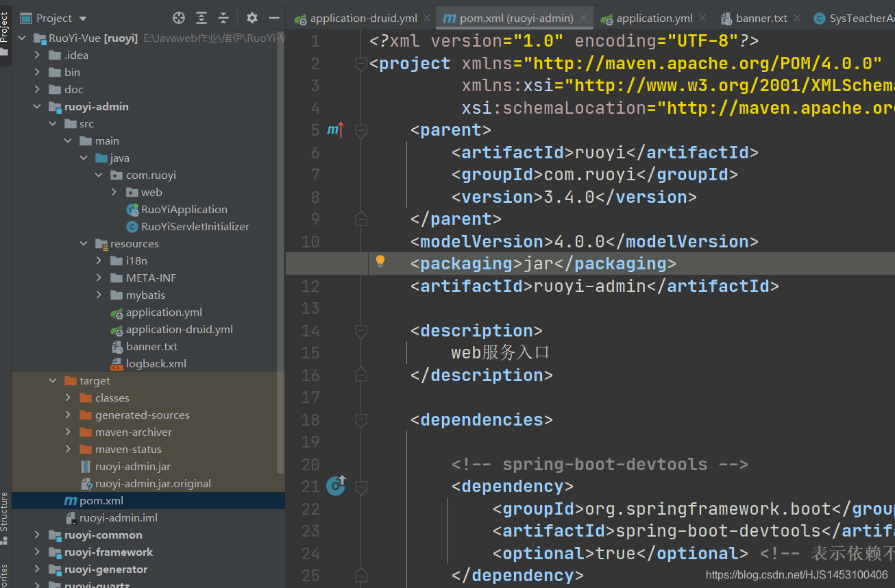Click Collapse All icon in Project toolbar
895x588 pixels.
223,18
